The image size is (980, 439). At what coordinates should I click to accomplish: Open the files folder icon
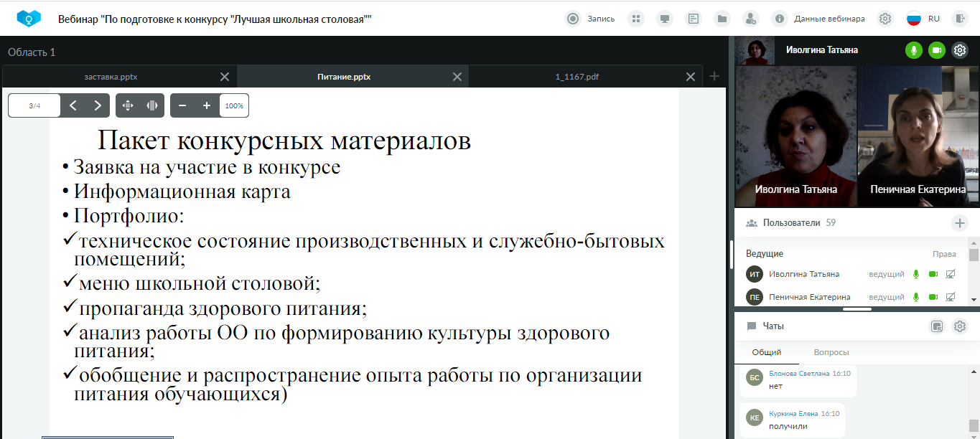pyautogui.click(x=722, y=19)
